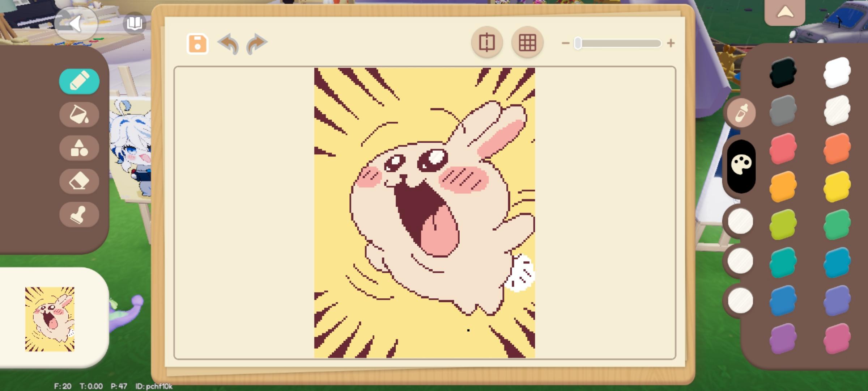Open the shapes tool

tap(79, 148)
